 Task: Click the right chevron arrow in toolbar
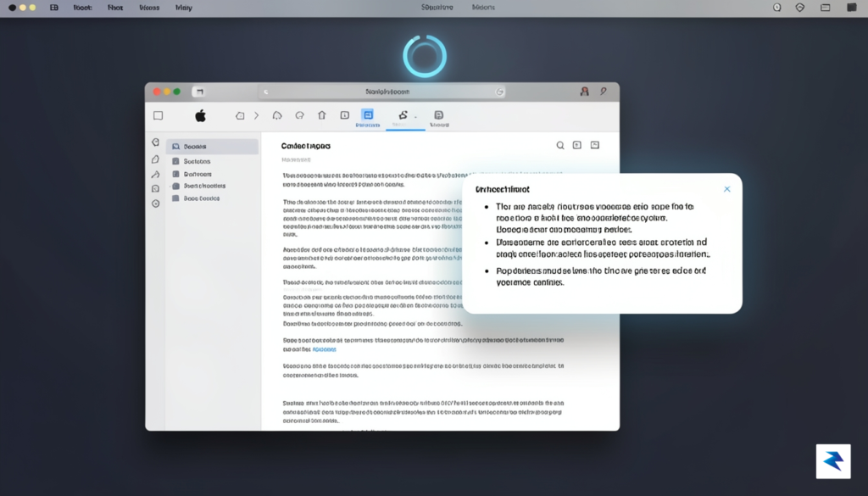pyautogui.click(x=256, y=115)
